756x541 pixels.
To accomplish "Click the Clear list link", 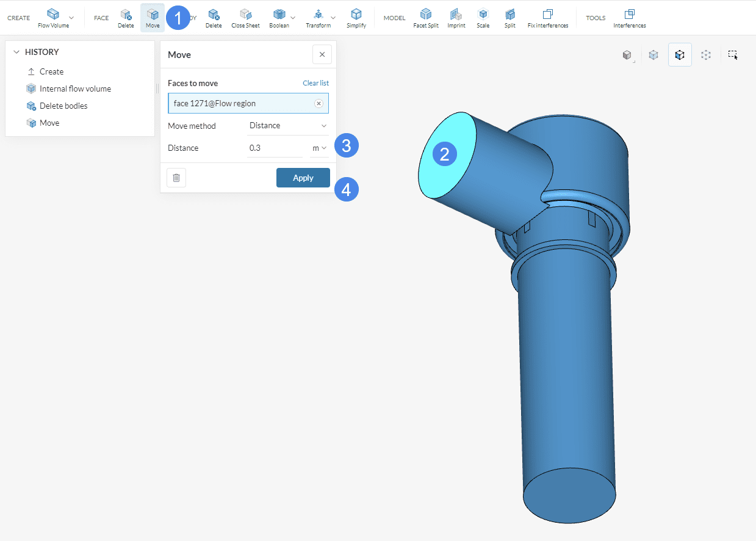I will [315, 83].
